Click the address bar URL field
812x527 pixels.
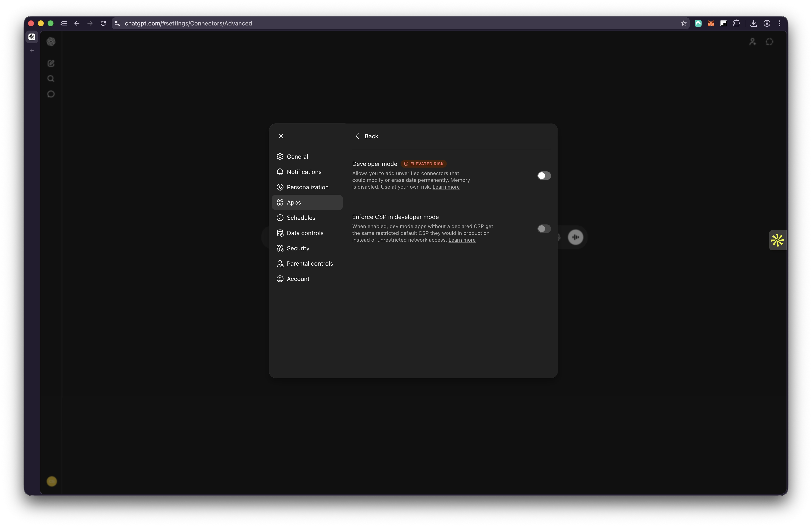tap(401, 23)
